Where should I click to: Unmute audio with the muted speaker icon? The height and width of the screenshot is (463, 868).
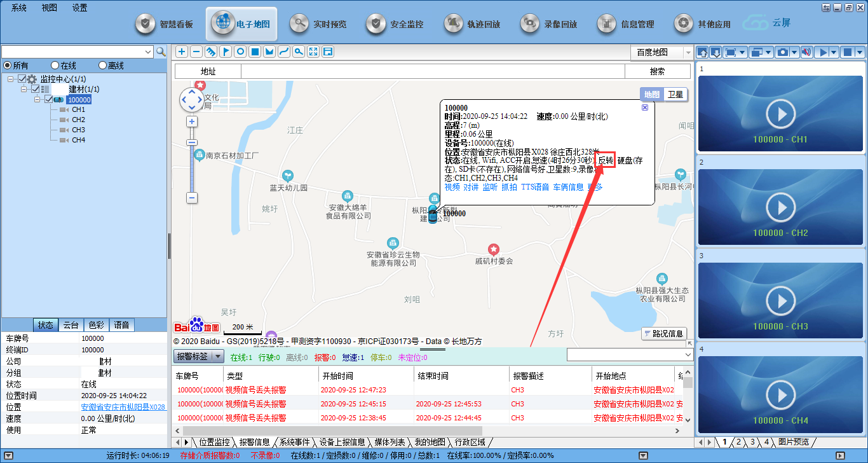806,52
